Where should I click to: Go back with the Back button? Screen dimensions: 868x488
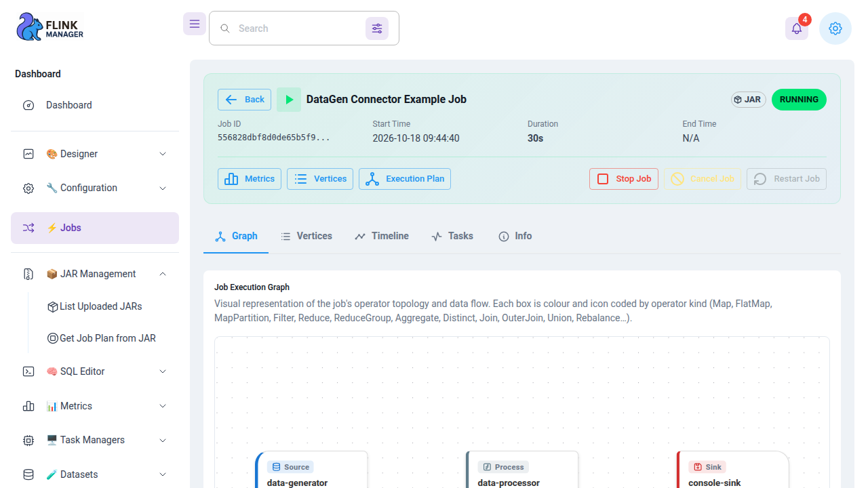[x=244, y=100]
